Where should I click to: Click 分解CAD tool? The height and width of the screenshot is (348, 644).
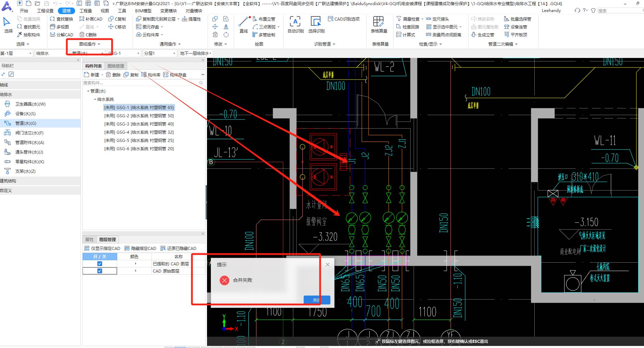61,35
